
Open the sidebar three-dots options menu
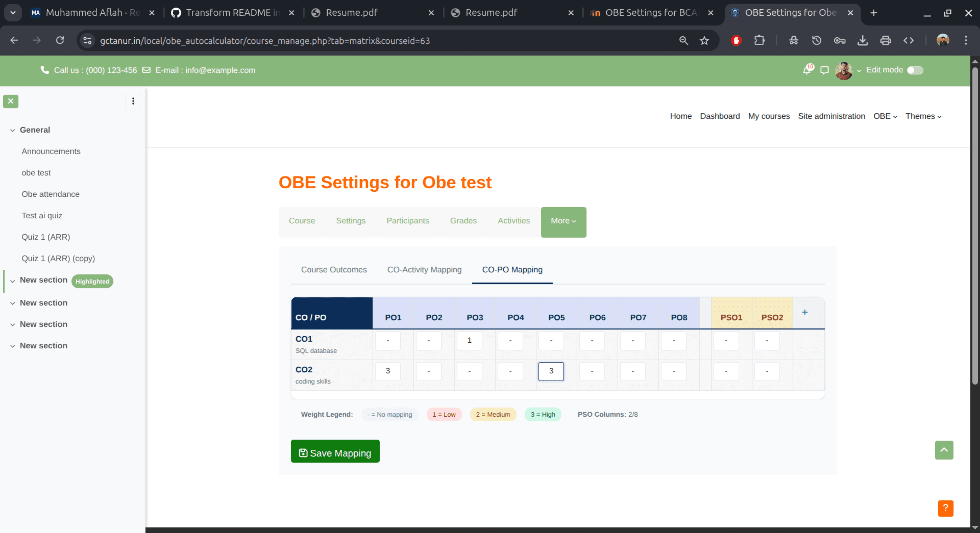point(133,101)
